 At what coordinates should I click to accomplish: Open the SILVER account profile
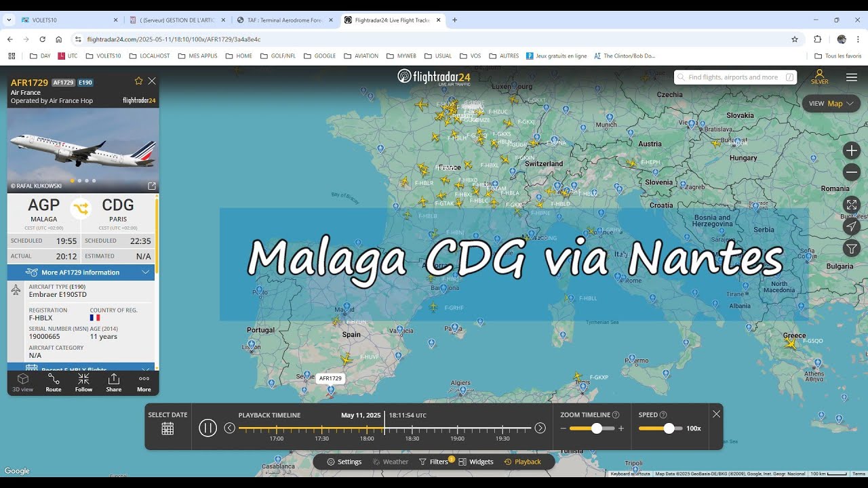820,77
